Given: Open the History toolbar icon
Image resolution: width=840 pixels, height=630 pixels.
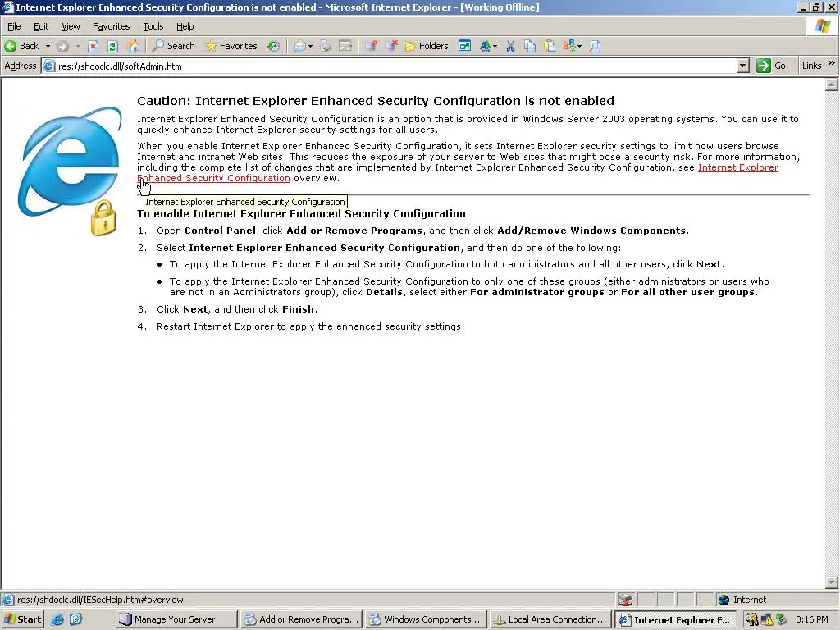Looking at the screenshot, I should [274, 46].
